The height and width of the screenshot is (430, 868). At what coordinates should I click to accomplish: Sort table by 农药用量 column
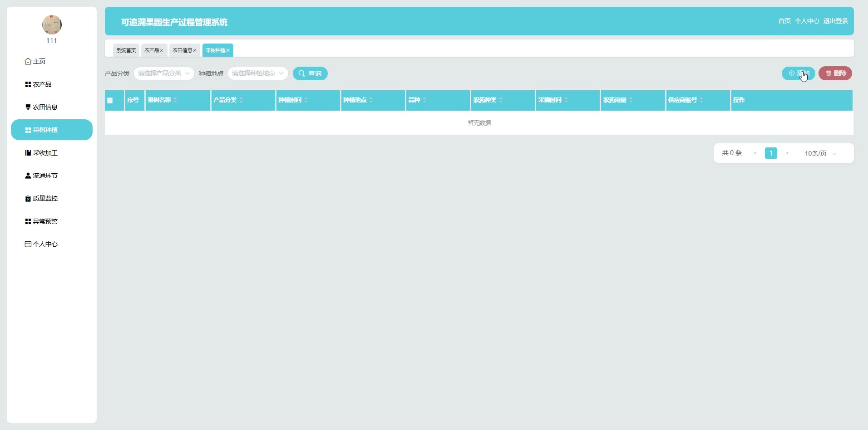[631, 100]
